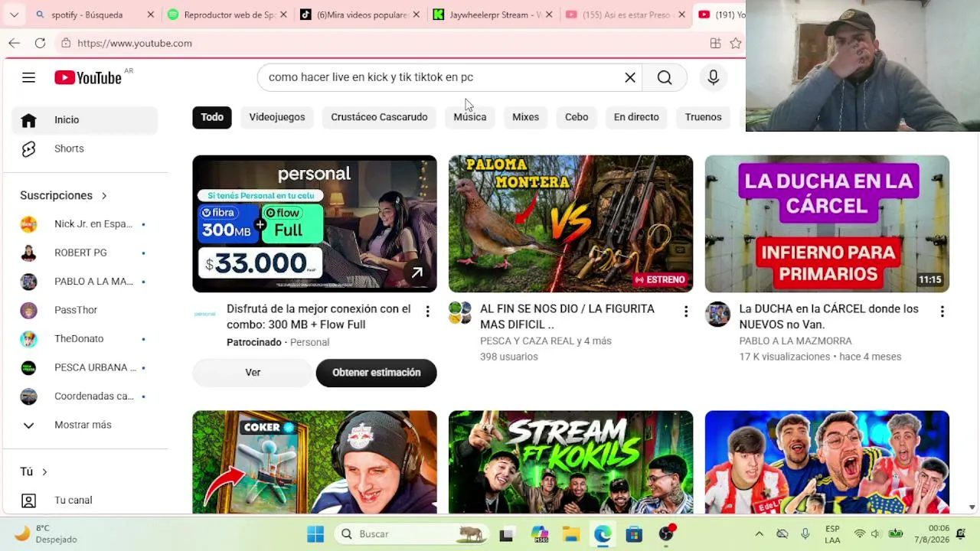Clear the search query with the X

pos(630,77)
